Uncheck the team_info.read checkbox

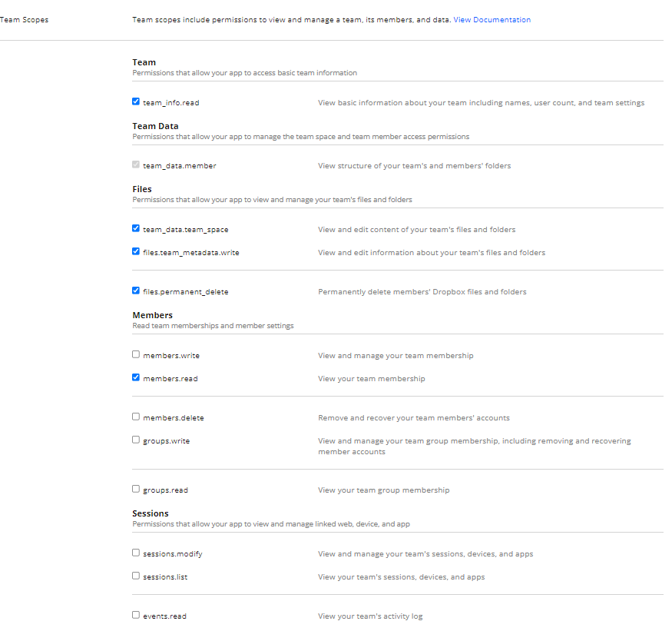coord(136,101)
